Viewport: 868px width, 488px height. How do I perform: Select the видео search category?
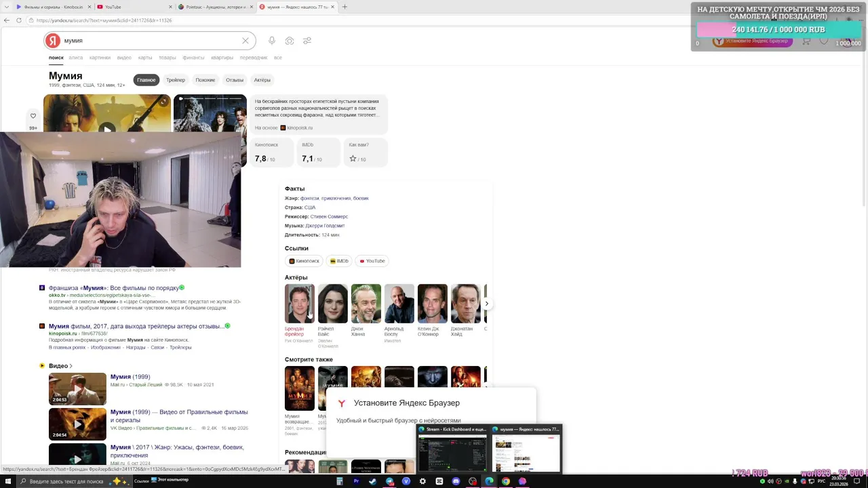[124, 58]
